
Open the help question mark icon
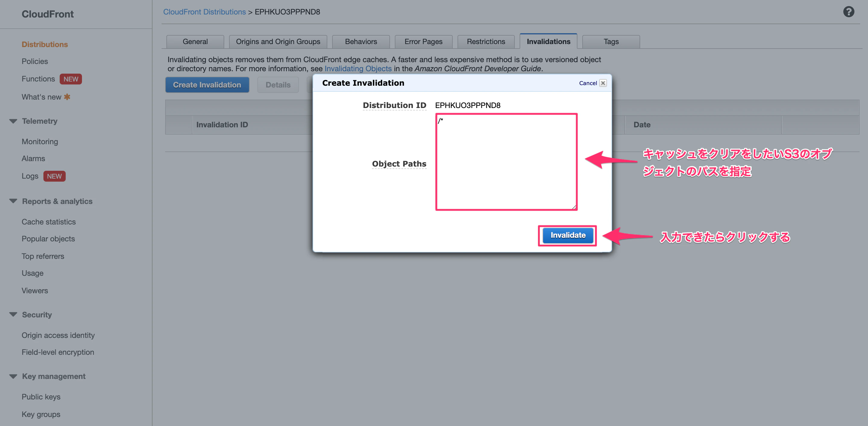(848, 12)
